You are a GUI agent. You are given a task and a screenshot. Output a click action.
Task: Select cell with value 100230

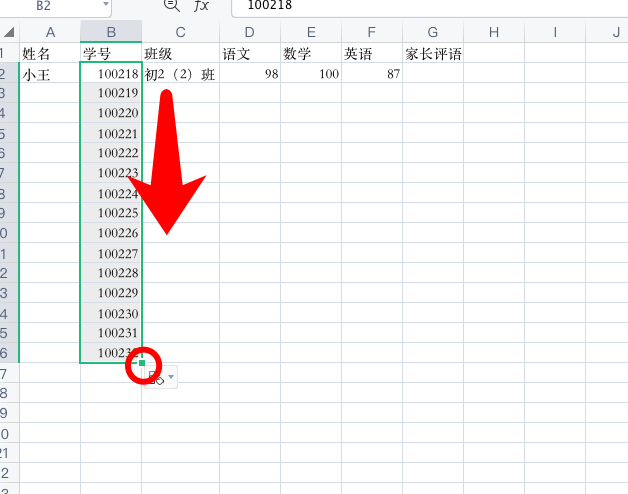(x=111, y=313)
